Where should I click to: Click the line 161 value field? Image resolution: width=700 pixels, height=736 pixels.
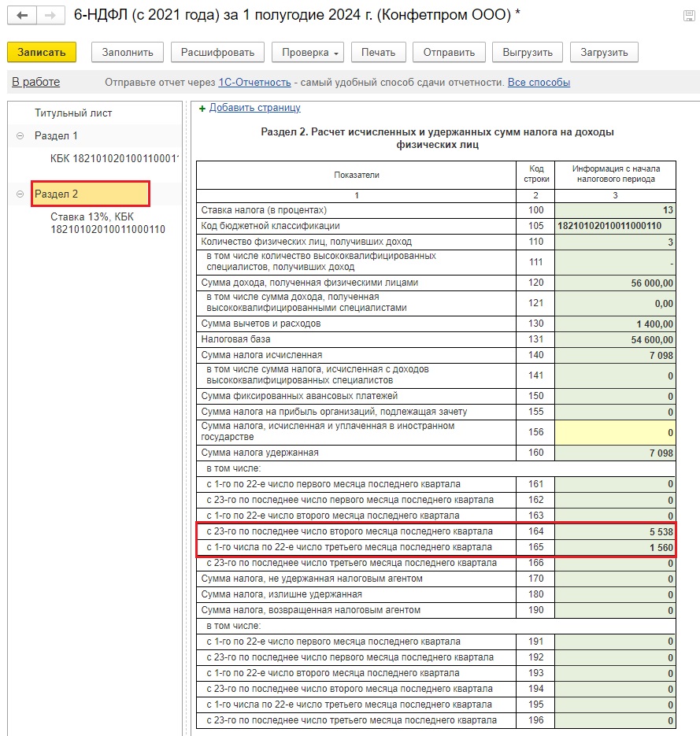click(x=615, y=484)
